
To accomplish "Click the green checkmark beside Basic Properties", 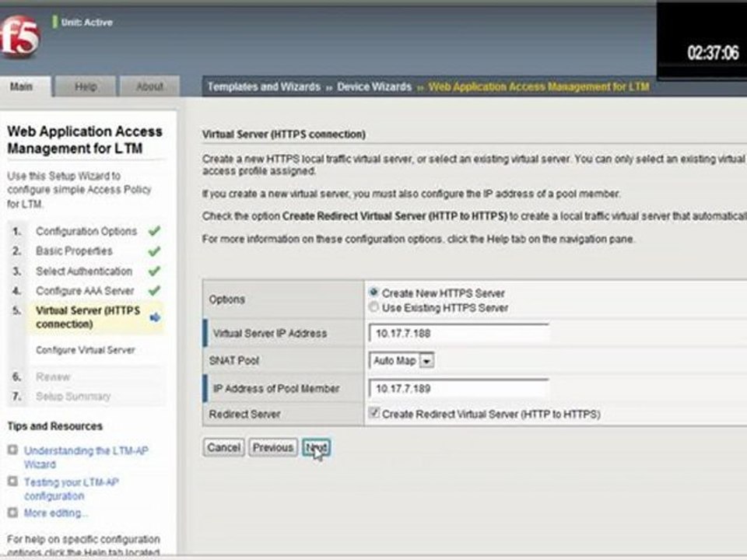I will [x=154, y=251].
